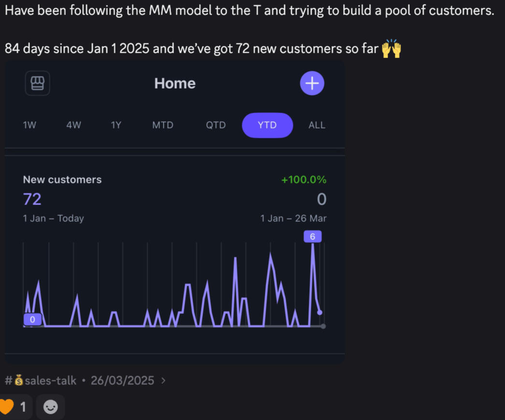
Task: Select the MTD period tab
Action: (x=162, y=125)
